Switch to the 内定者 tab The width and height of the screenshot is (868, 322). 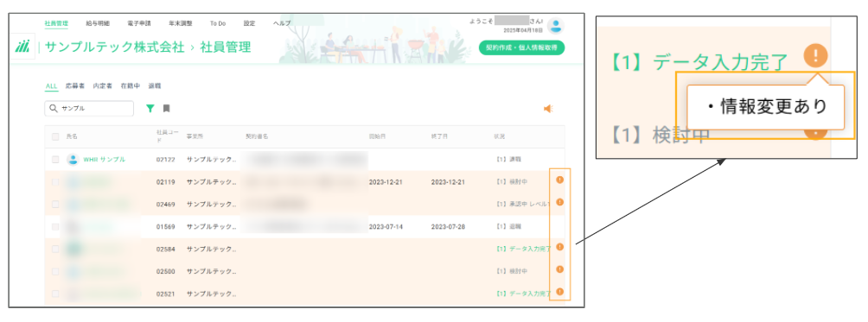click(x=102, y=86)
